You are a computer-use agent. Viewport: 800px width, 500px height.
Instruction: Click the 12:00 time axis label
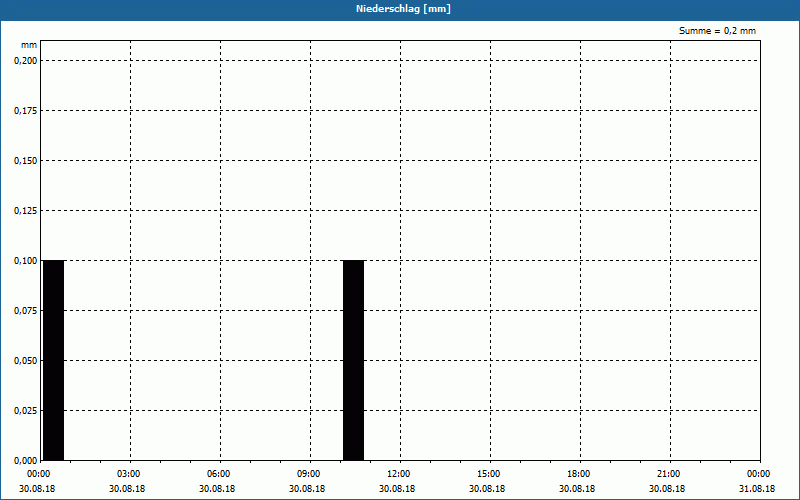coord(398,474)
